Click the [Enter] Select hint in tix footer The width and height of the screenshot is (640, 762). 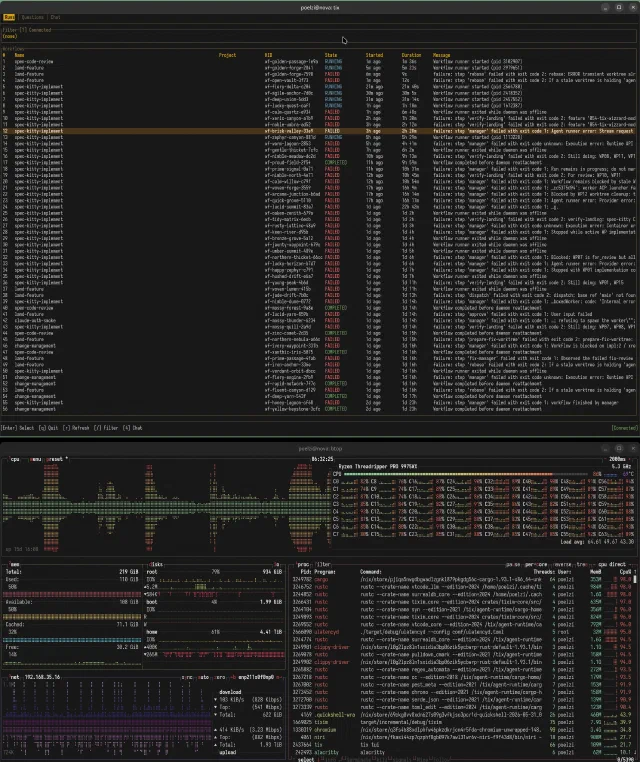point(17,428)
